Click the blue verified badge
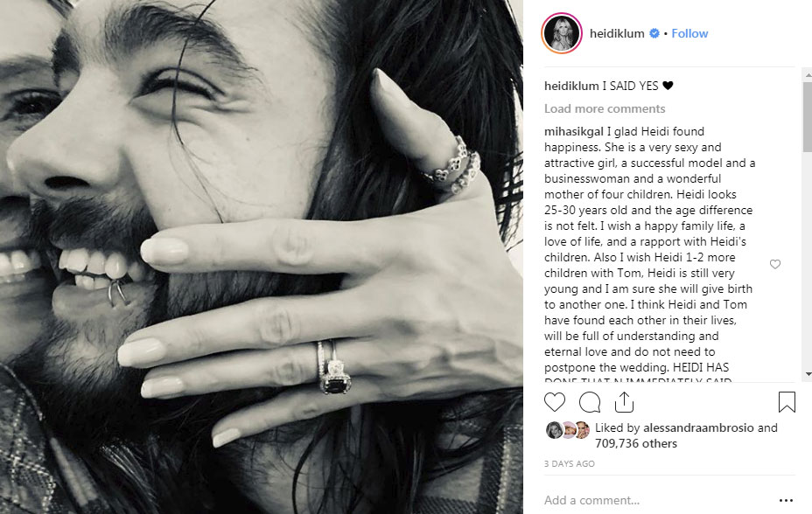Screen dimensions: 812x514 click(653, 34)
